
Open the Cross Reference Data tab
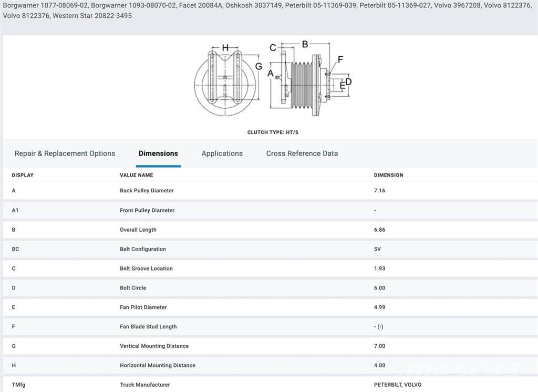tap(302, 153)
